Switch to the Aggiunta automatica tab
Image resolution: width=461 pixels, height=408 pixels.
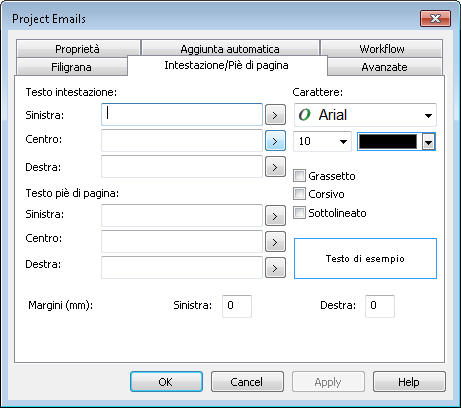point(230,49)
